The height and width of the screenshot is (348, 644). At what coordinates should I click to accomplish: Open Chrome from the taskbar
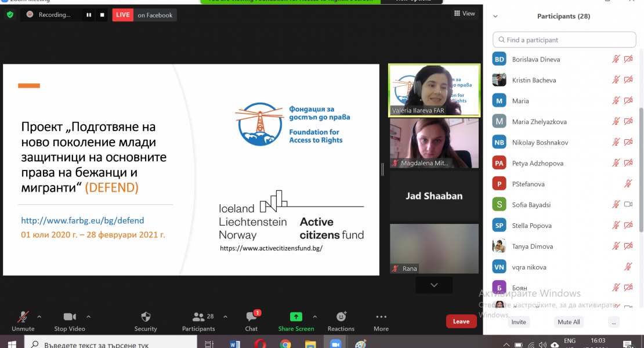click(285, 344)
